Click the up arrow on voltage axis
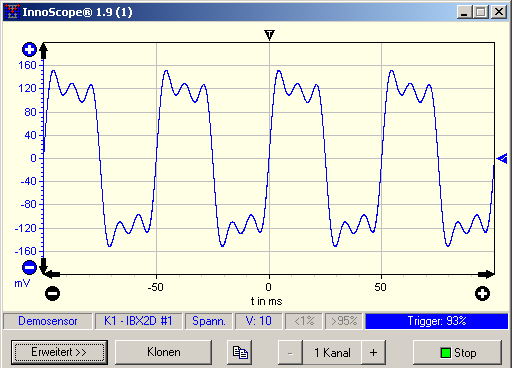This screenshot has width=512, height=368. point(44,51)
